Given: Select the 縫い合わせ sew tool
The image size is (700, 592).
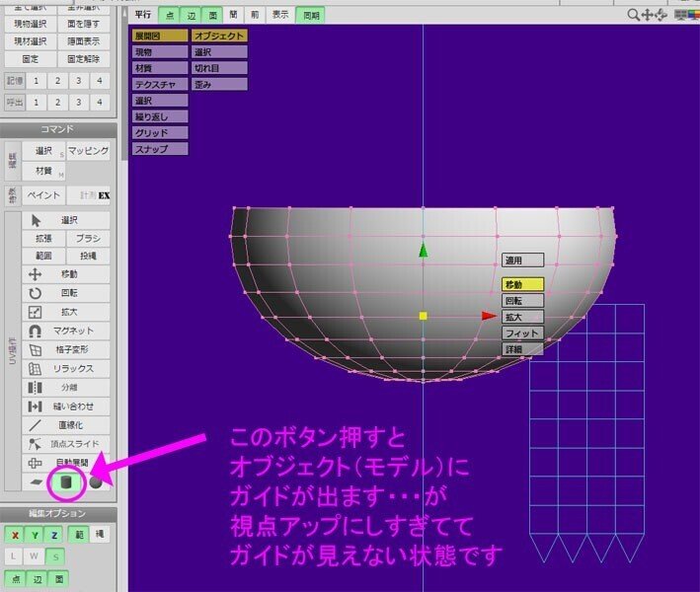Looking at the screenshot, I should click(x=65, y=407).
